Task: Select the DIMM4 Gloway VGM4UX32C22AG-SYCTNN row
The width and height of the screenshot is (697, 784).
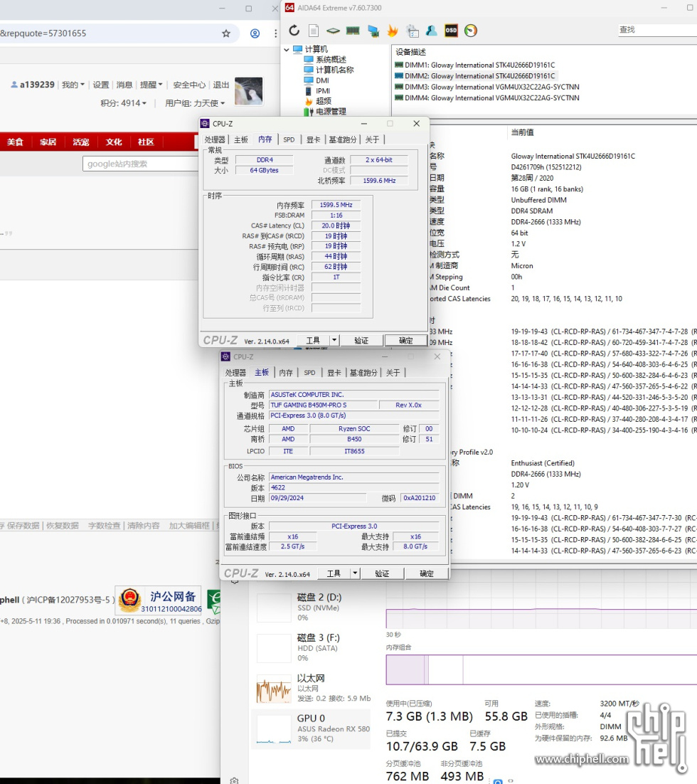Action: coord(487,98)
